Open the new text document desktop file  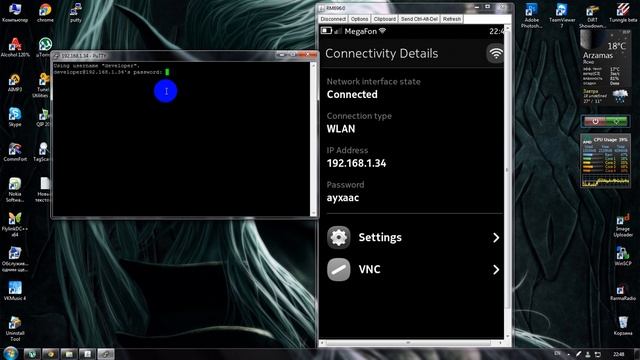click(44, 189)
